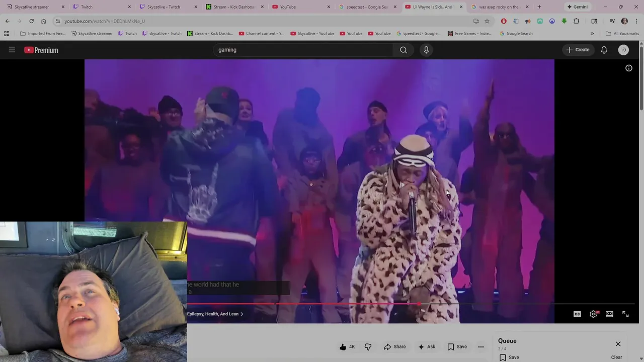Show hidden bookmarks overflow chevron
The width and height of the screenshot is (644, 362).
click(x=592, y=33)
